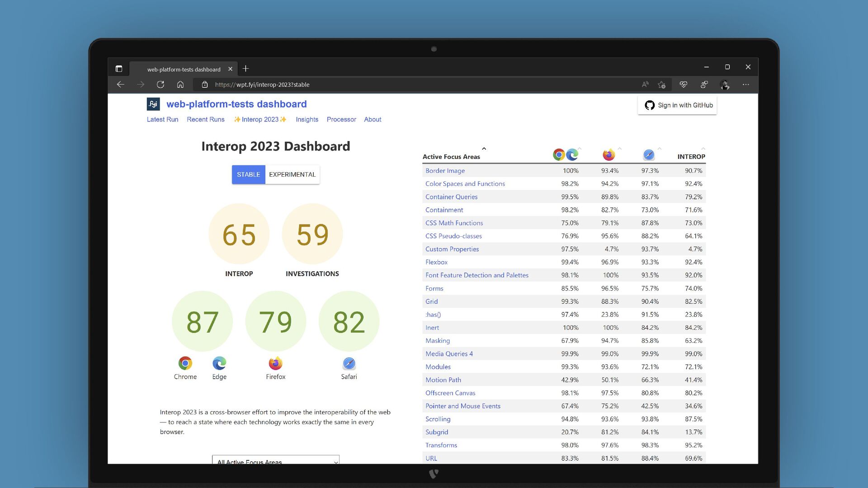Open Motion Path link
Screen dimensions: 868x488
click(443, 380)
